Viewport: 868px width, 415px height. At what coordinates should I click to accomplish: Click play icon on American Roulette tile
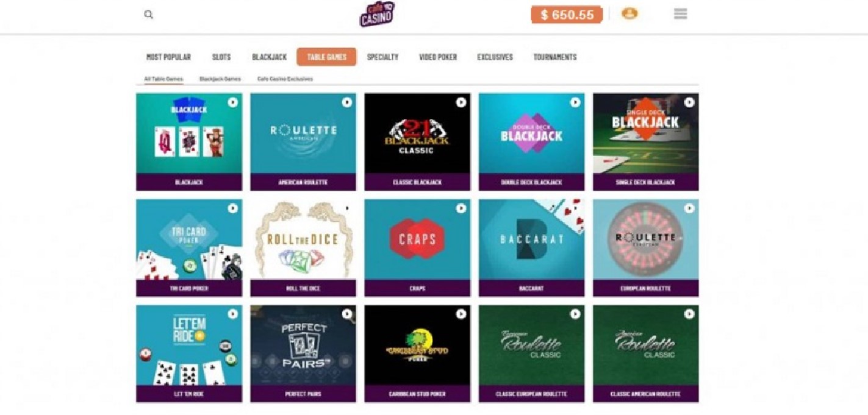(346, 102)
